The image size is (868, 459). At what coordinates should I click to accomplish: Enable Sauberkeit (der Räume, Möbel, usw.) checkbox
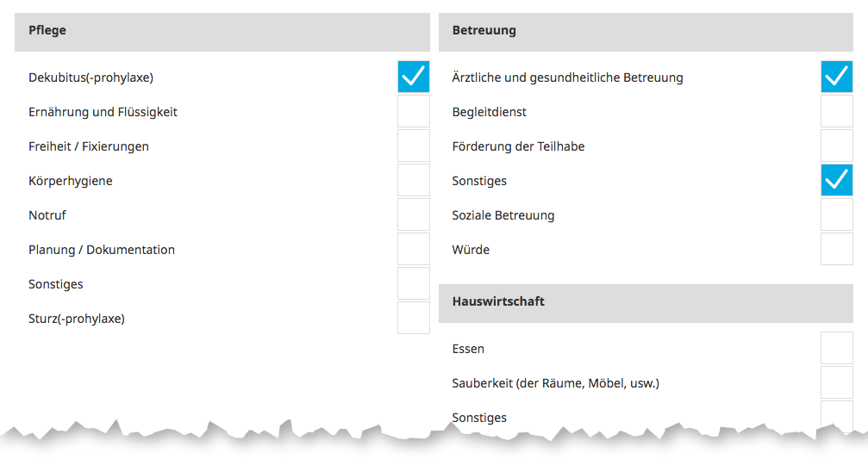pos(837,382)
